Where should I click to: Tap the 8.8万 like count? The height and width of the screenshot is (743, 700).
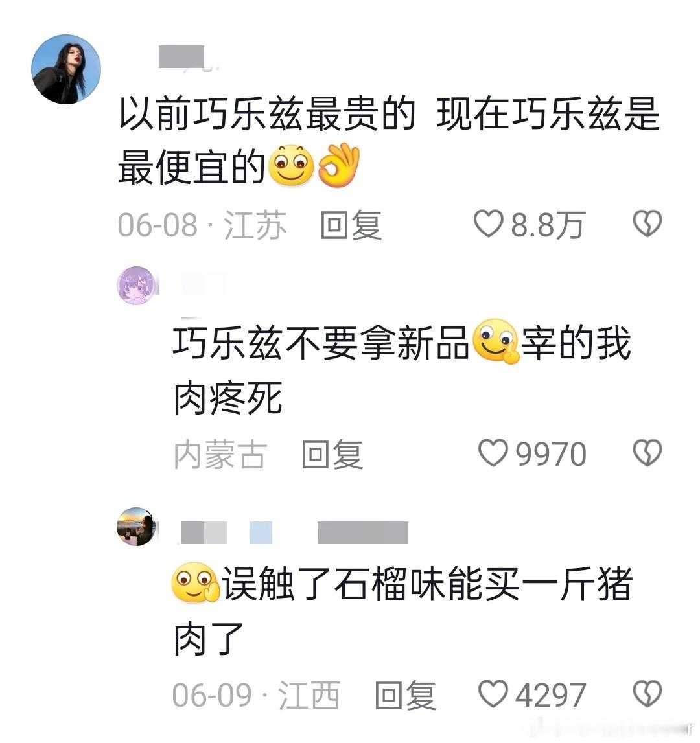[x=547, y=225]
